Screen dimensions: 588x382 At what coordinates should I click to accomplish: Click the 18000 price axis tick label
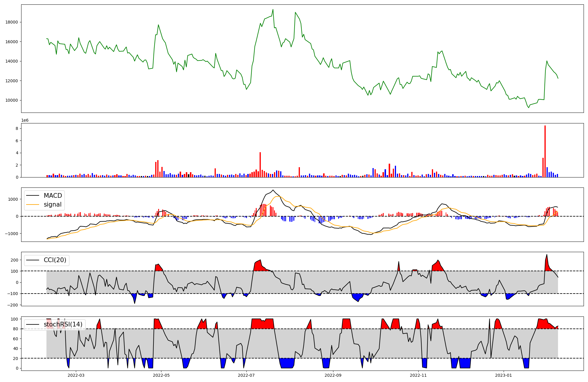[11, 22]
